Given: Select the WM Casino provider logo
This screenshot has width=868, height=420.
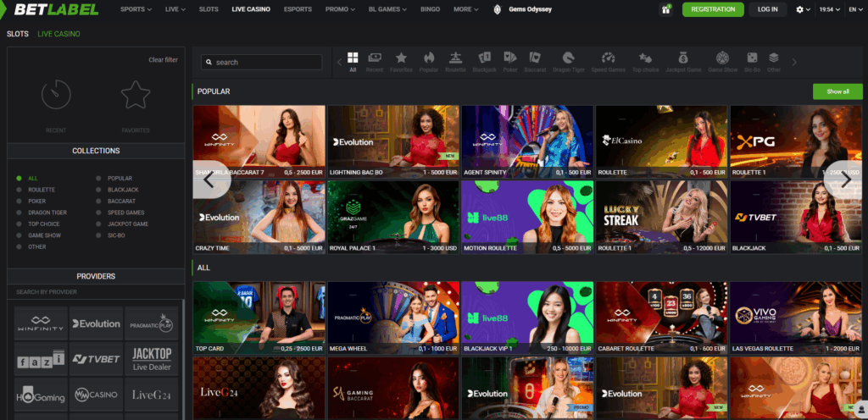Looking at the screenshot, I should (x=97, y=395).
